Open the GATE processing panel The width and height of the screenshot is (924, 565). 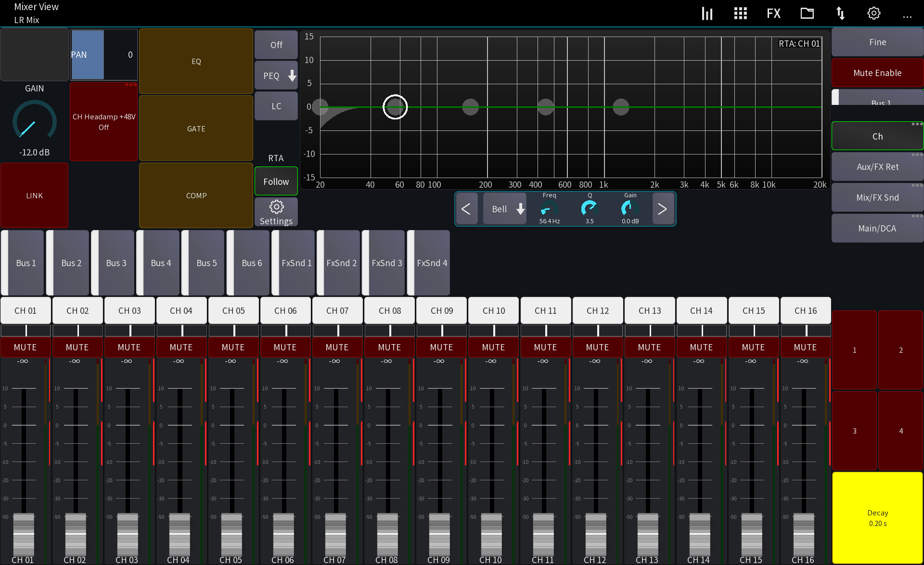pos(196,128)
